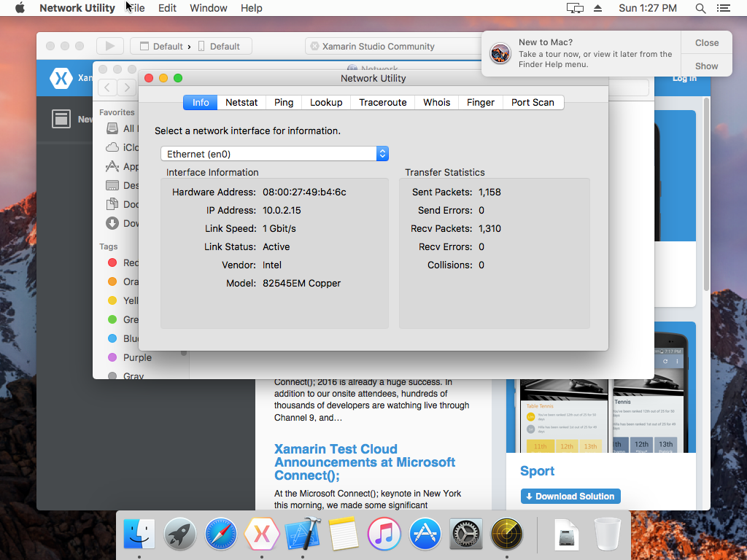Image resolution: width=747 pixels, height=560 pixels.
Task: Select the Purple tag color dot
Action: [112, 357]
